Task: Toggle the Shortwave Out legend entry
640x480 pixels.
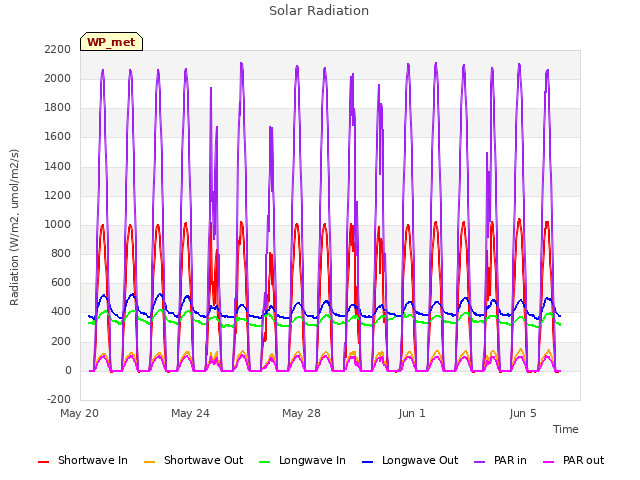Action: 193,460
